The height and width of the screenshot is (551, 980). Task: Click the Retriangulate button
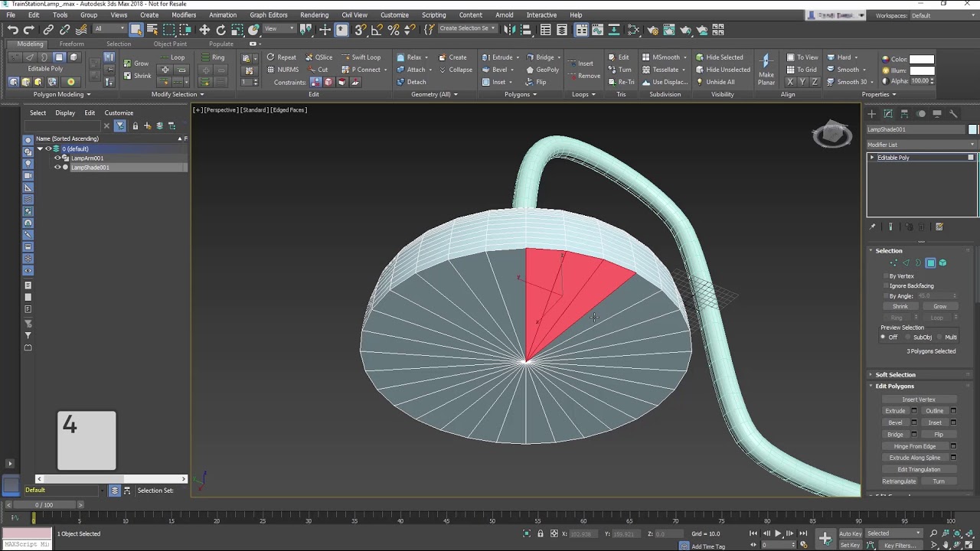pyautogui.click(x=899, y=481)
